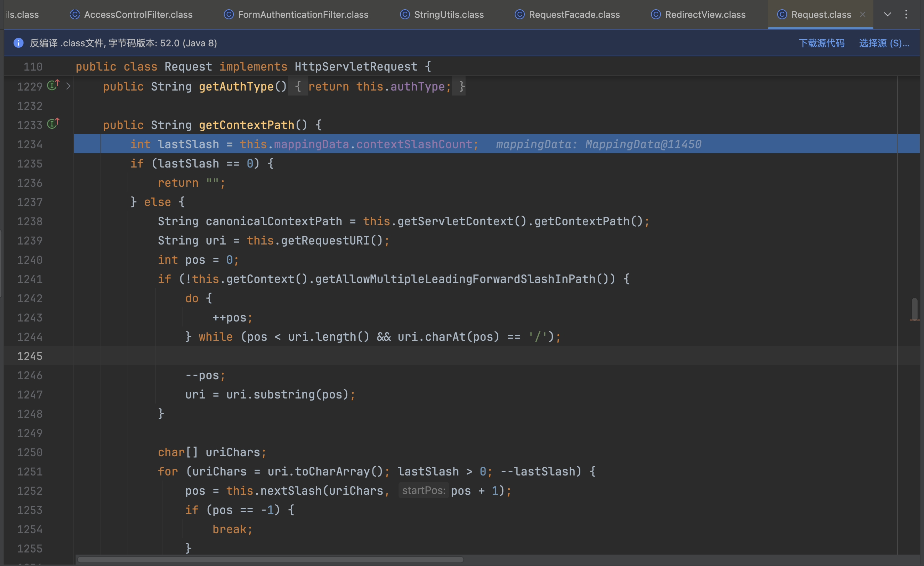This screenshot has height=566, width=924.
Task: Click the 选择源 (S)... choose sources link
Action: pyautogui.click(x=884, y=43)
